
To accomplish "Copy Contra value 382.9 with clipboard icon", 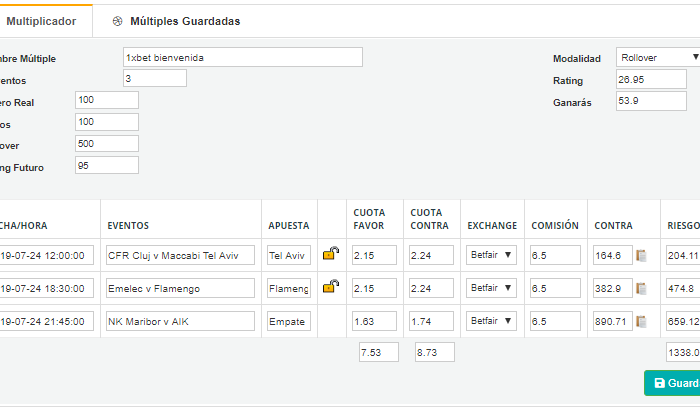I will click(642, 288).
